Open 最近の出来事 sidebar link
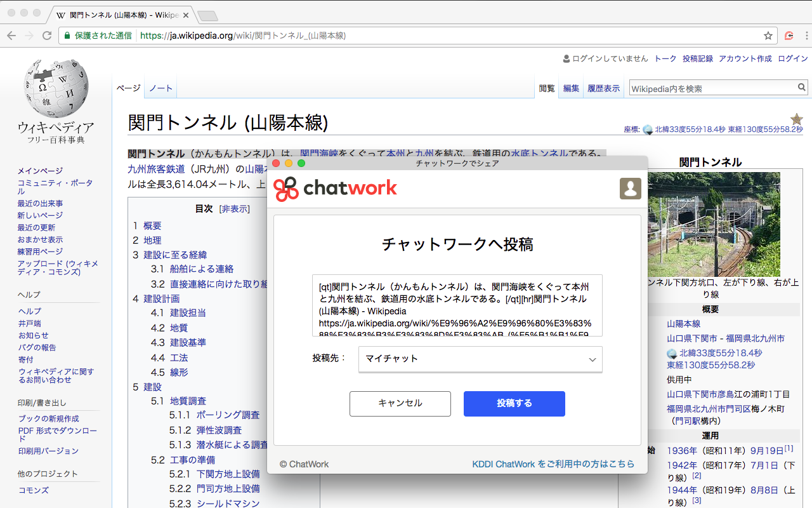 pos(40,203)
